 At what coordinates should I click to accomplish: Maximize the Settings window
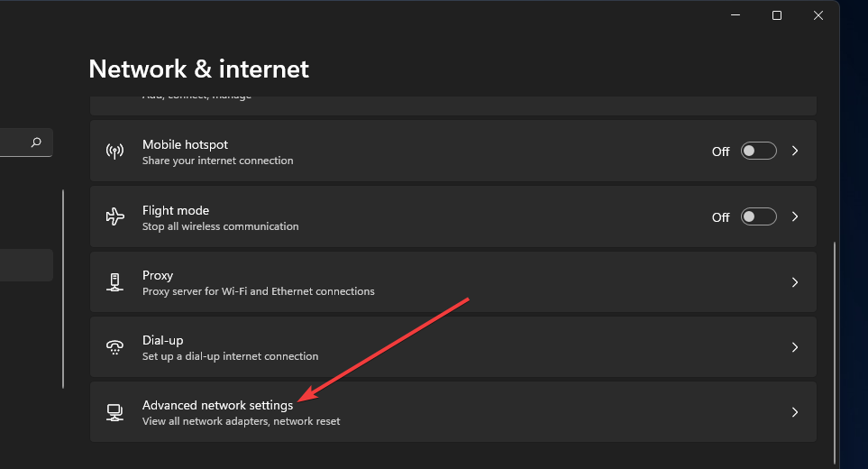777,15
